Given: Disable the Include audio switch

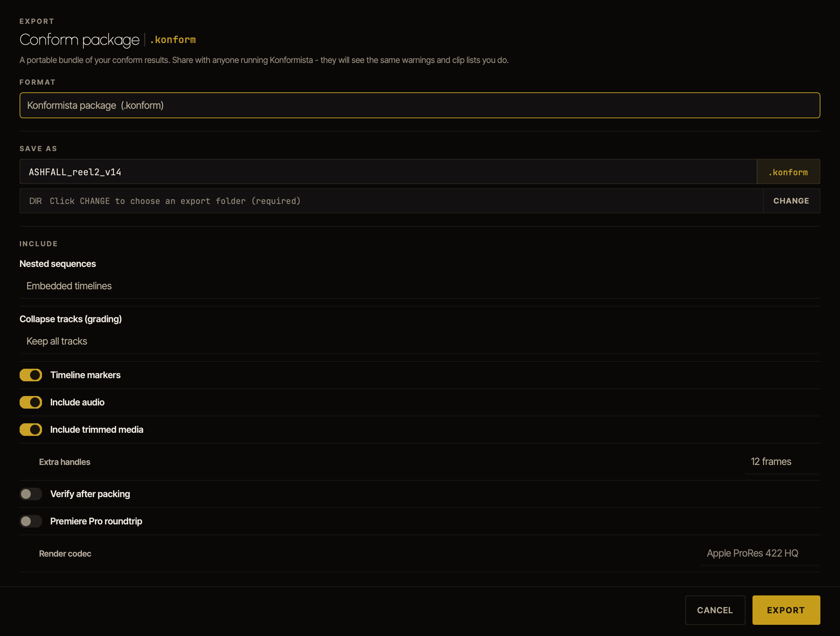Looking at the screenshot, I should point(31,402).
